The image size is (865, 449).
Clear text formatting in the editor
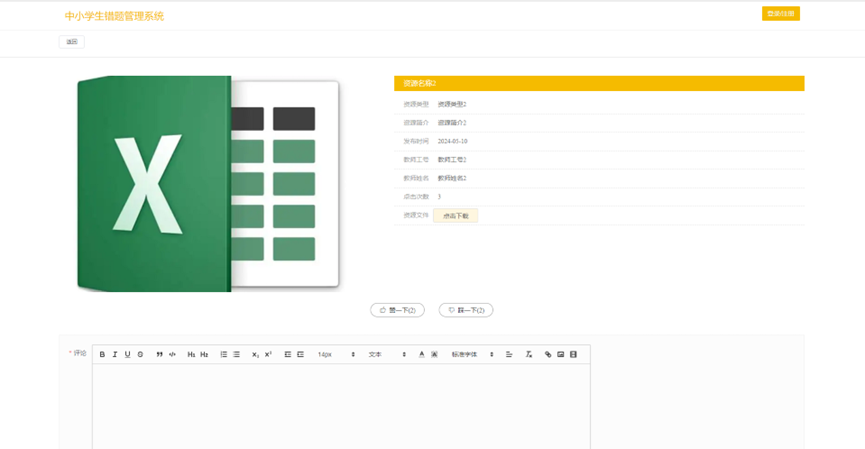[x=528, y=354]
